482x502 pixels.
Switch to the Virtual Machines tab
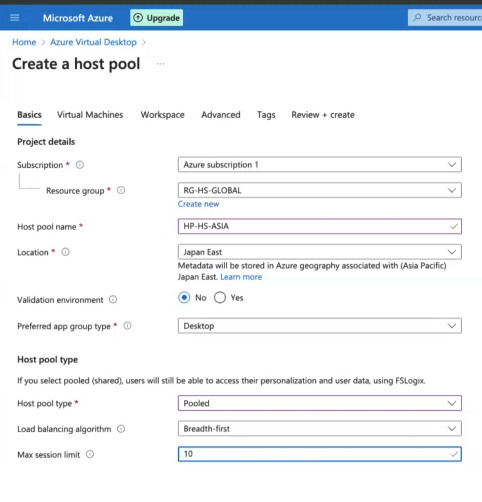click(x=90, y=115)
